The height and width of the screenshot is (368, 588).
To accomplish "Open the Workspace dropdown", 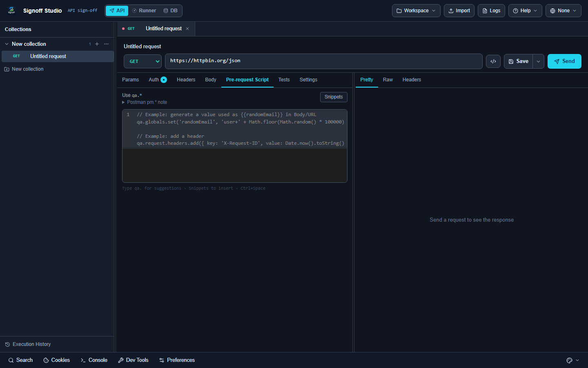I will coord(416,11).
